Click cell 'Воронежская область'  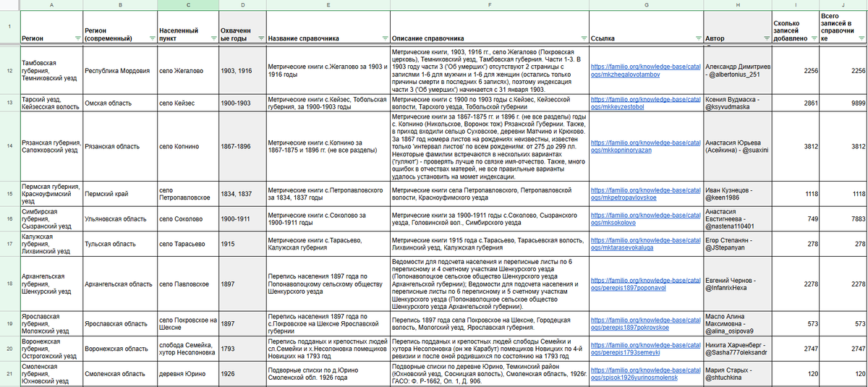coord(119,349)
